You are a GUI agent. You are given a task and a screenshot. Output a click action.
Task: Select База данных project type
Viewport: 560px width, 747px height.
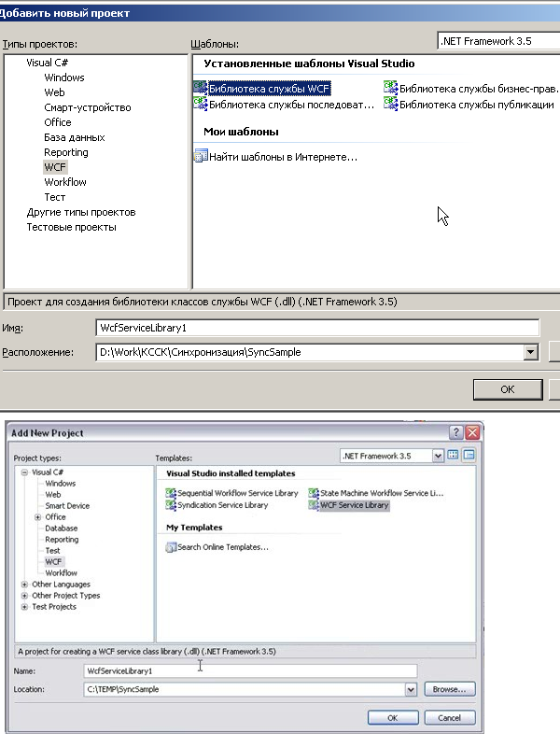click(x=75, y=137)
